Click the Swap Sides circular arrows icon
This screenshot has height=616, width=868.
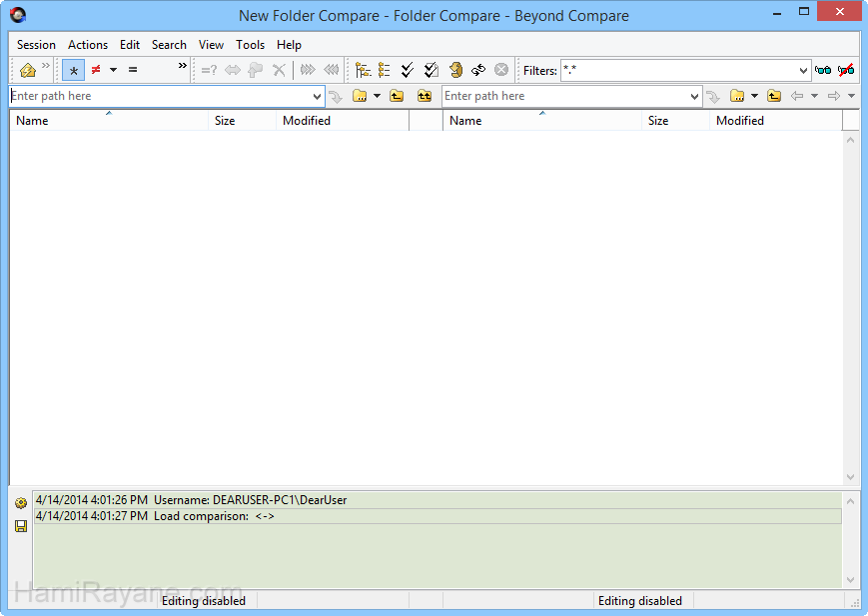click(478, 70)
